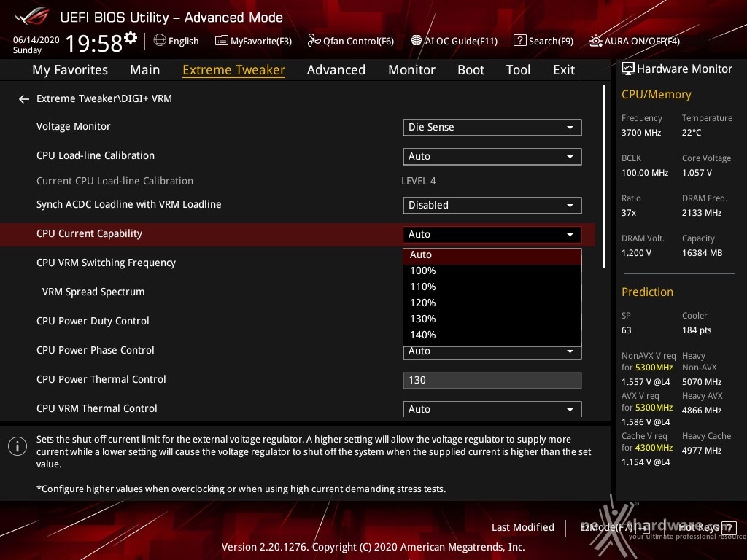Expand the CPU Load-line Calibration dropdown
The image size is (747, 560).
(x=492, y=157)
